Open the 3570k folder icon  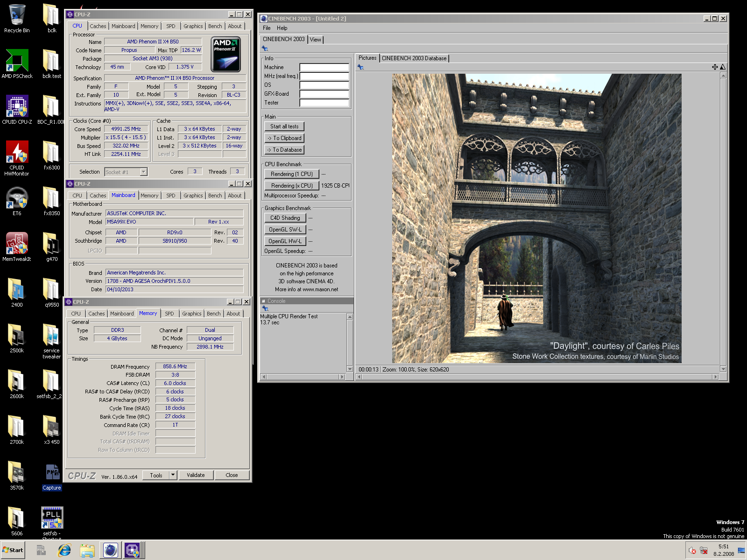(17, 476)
